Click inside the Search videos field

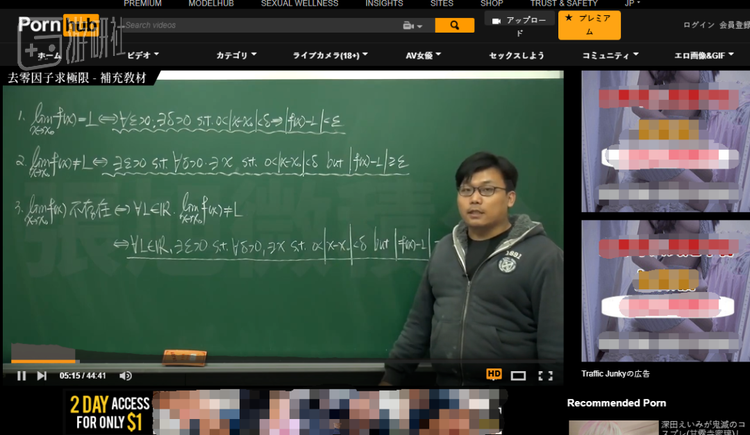click(260, 25)
